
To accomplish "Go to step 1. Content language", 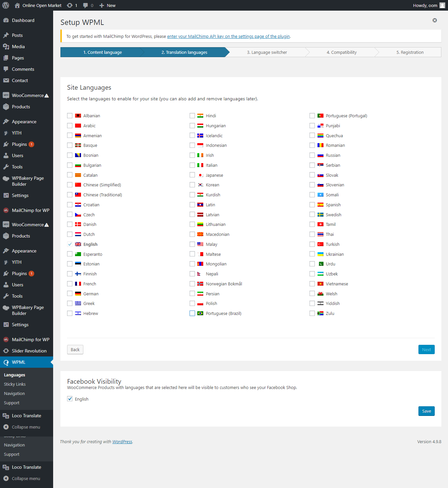I will (x=102, y=52).
